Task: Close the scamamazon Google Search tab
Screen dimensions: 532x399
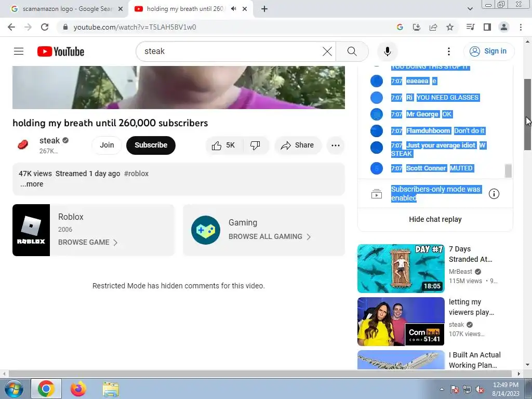Action: [x=121, y=9]
